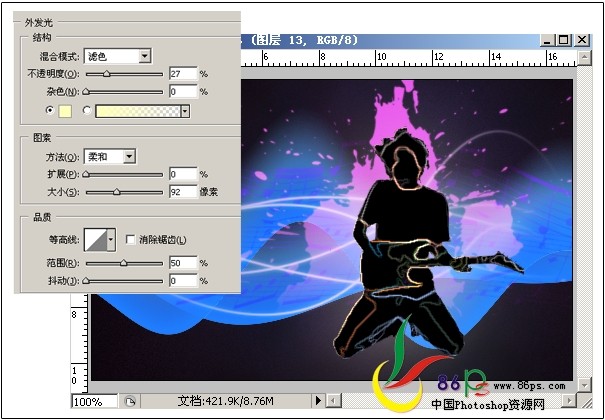Click the 等高线 contour thumbnail
Image resolution: width=605 pixels, height=420 pixels.
coord(95,240)
